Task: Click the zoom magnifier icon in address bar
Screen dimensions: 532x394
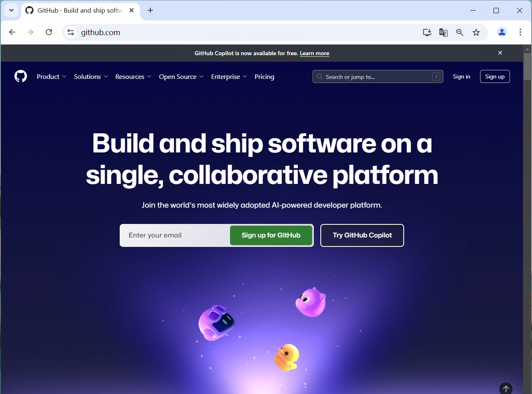Action: [x=460, y=32]
